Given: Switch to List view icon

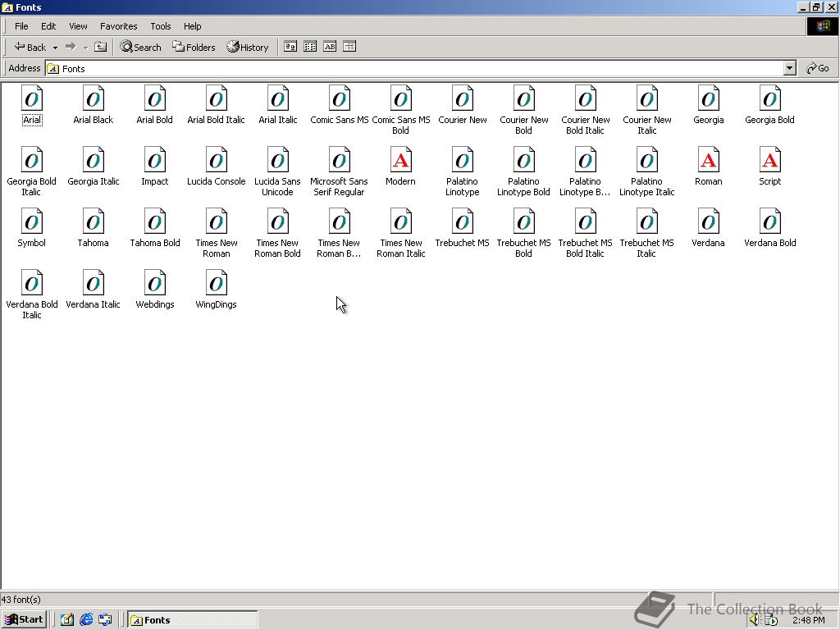Looking at the screenshot, I should coord(309,47).
